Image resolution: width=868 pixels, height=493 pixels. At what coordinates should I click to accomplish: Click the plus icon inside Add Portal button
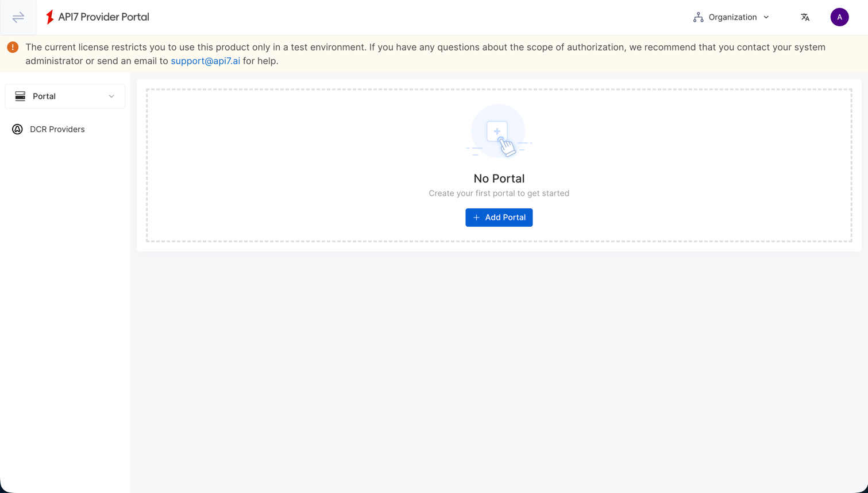click(x=476, y=218)
